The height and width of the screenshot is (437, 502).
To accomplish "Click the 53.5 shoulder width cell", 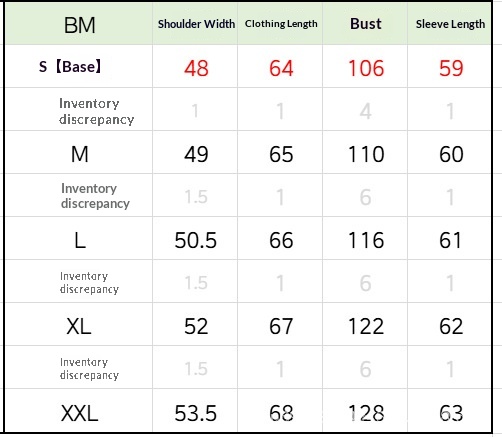I will (x=196, y=413).
